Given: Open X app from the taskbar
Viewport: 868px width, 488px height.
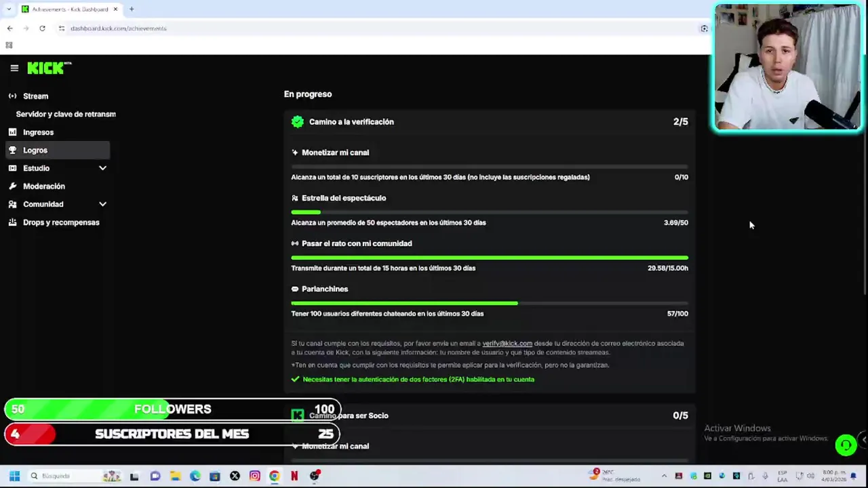Looking at the screenshot, I should pos(235,476).
